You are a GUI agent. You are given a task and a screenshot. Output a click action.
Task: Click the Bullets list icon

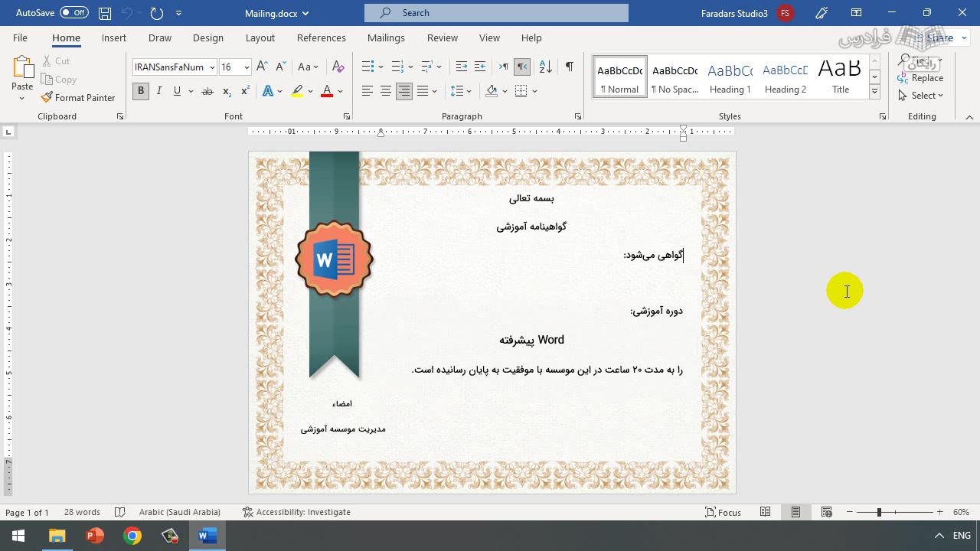pos(367,67)
